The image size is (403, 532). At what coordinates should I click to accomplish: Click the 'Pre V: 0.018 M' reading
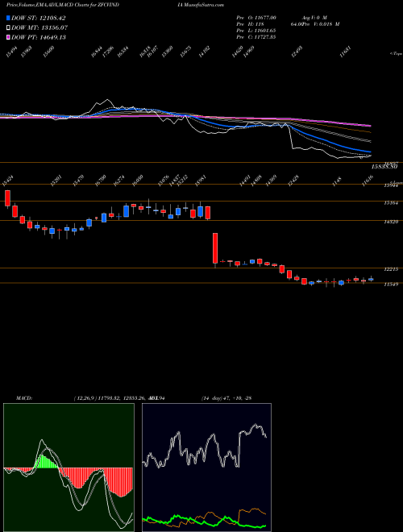(321, 23)
